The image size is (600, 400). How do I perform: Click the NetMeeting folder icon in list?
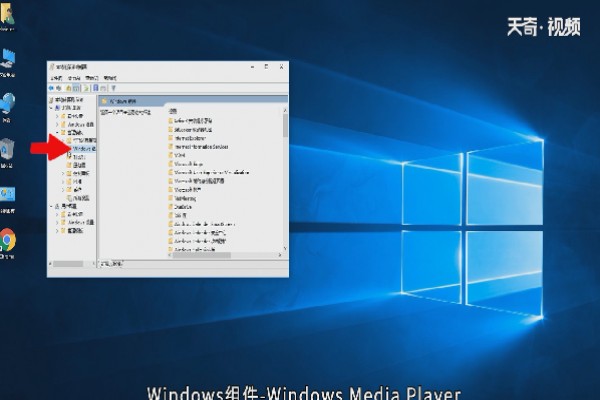[171, 198]
